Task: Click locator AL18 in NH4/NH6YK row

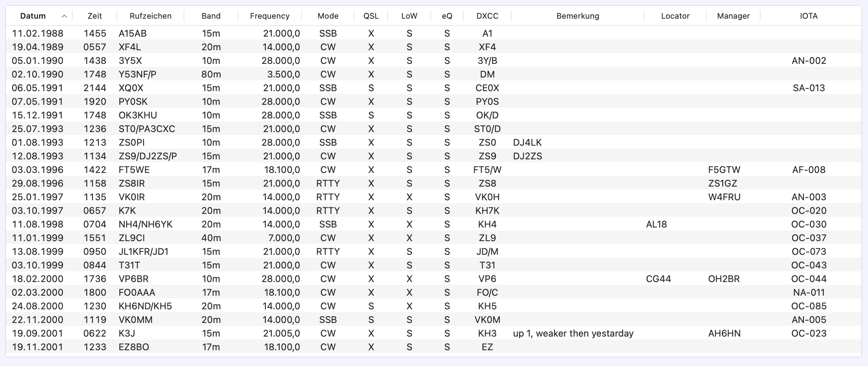Action: (x=656, y=224)
